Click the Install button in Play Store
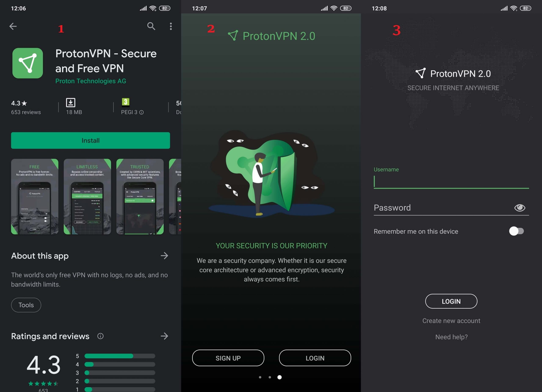 click(x=90, y=140)
